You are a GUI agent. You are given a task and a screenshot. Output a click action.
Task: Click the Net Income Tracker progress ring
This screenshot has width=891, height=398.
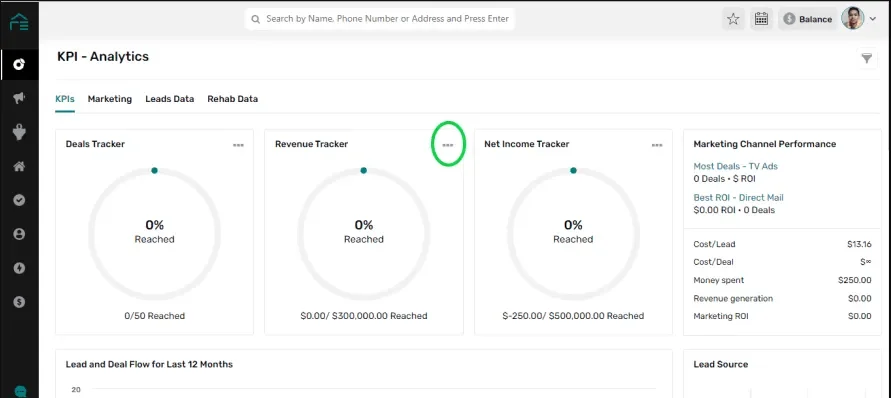click(573, 233)
